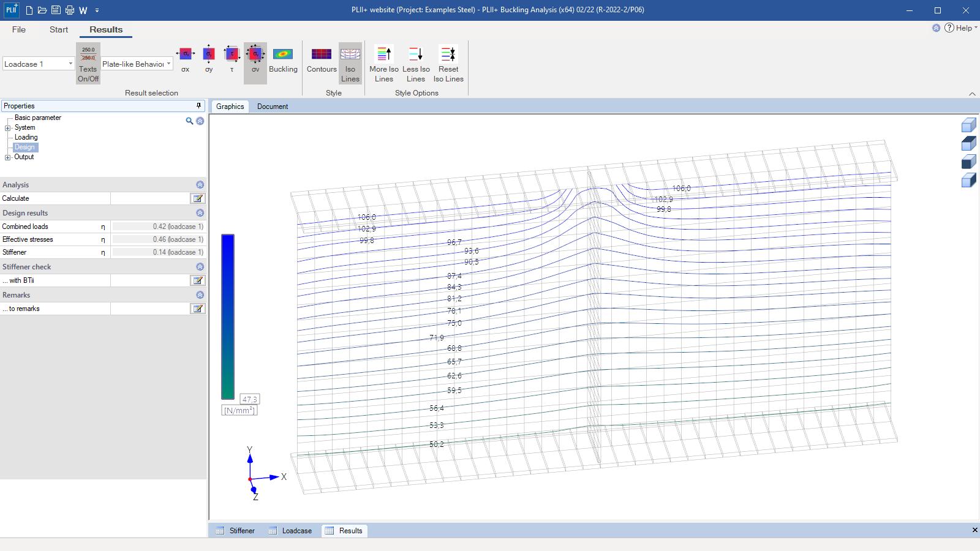Select the fourth view cube icon
The height and width of the screenshot is (551, 980).
point(968,180)
